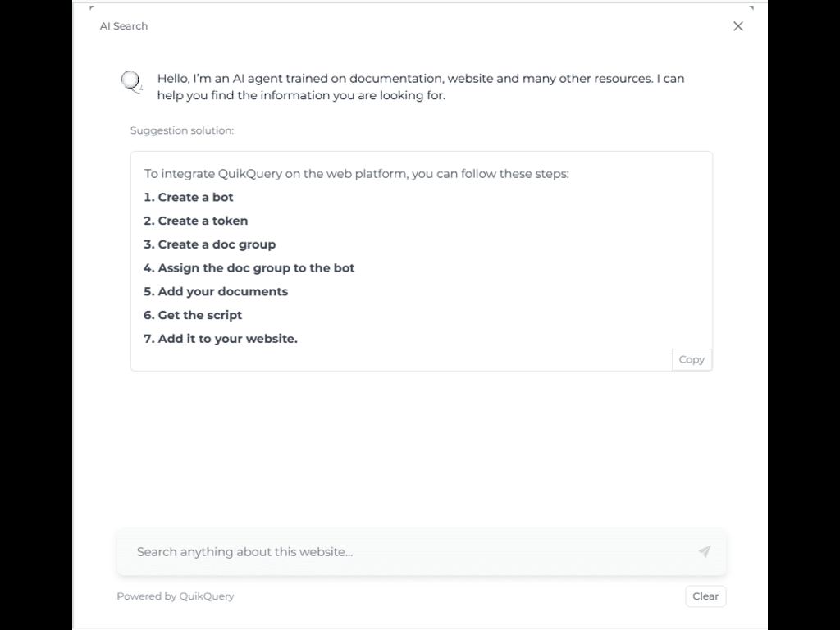Screen dimensions: 840x630
Task: Click step 6 'Get the script'
Action: 193,315
